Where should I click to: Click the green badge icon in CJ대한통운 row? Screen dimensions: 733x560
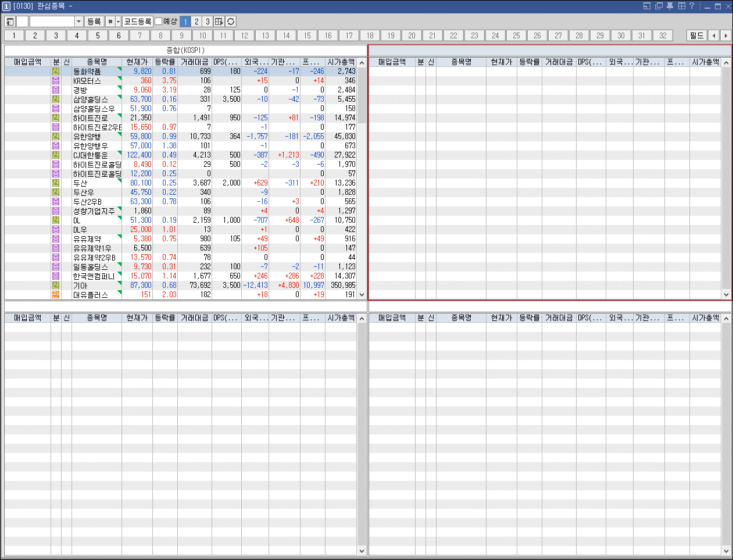point(56,155)
